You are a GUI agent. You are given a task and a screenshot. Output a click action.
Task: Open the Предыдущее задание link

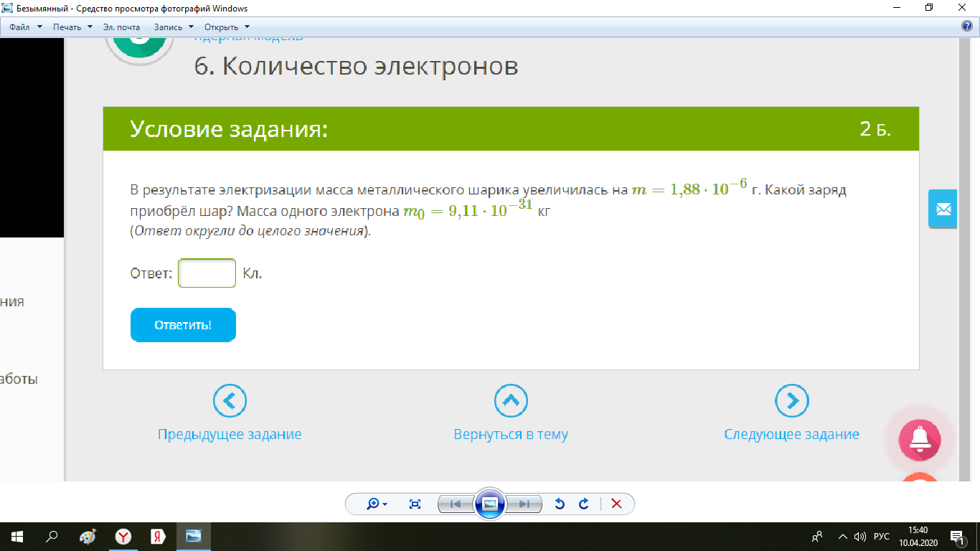pos(230,435)
